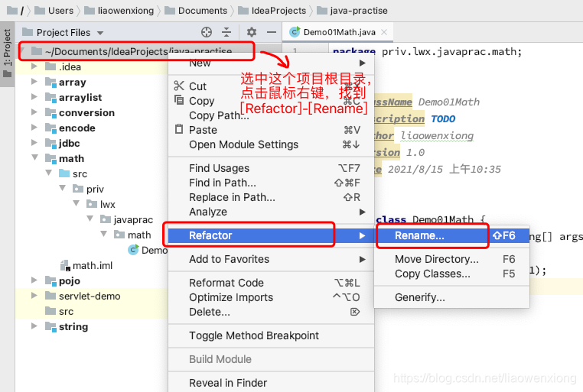
Task: Open the Project Files view dropdown
Action: click(x=100, y=33)
